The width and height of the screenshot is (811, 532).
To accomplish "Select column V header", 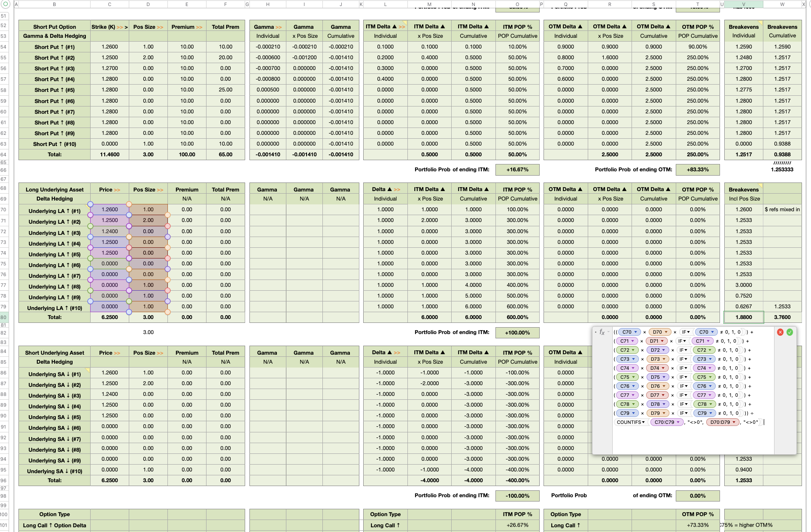I will click(x=744, y=4).
